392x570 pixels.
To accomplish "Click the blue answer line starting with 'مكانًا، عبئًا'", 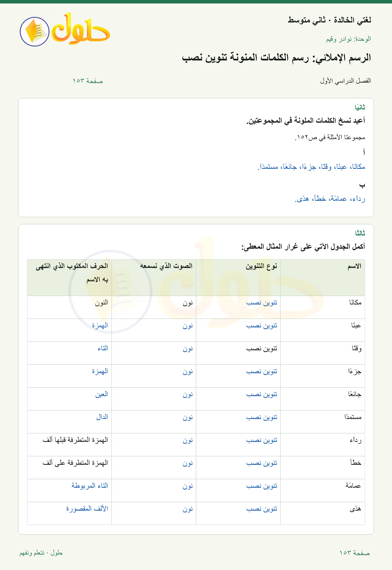I will click(x=311, y=167).
